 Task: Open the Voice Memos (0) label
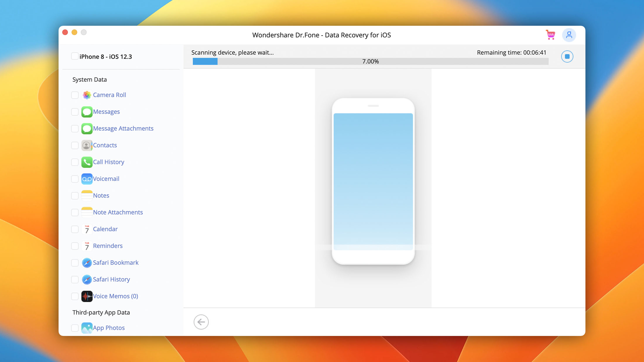[x=116, y=296]
